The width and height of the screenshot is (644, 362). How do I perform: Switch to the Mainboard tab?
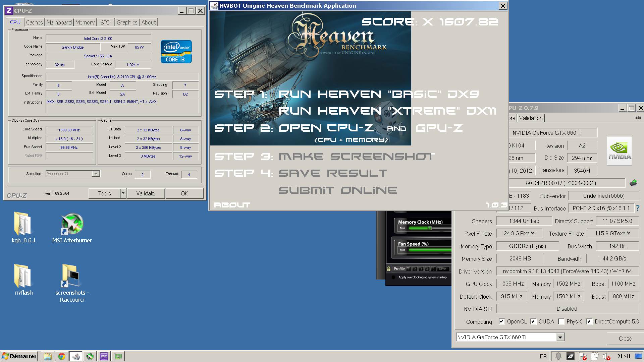click(59, 22)
